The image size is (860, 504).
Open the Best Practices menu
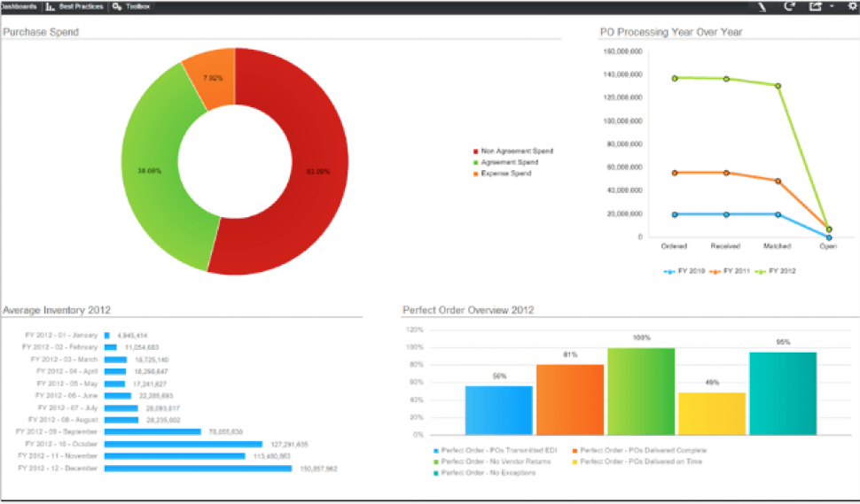(81, 6)
